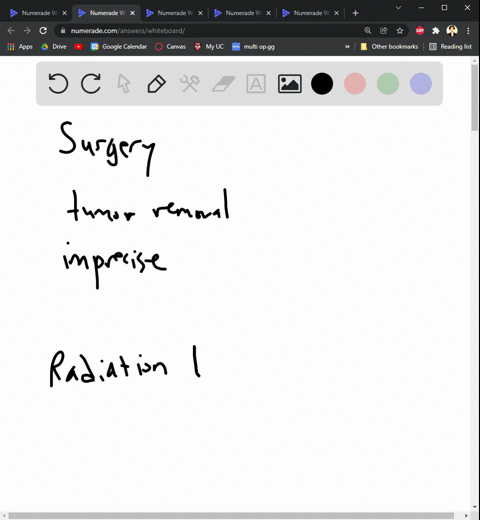Select the pen drawing tool
480x520 pixels.
click(x=156, y=84)
